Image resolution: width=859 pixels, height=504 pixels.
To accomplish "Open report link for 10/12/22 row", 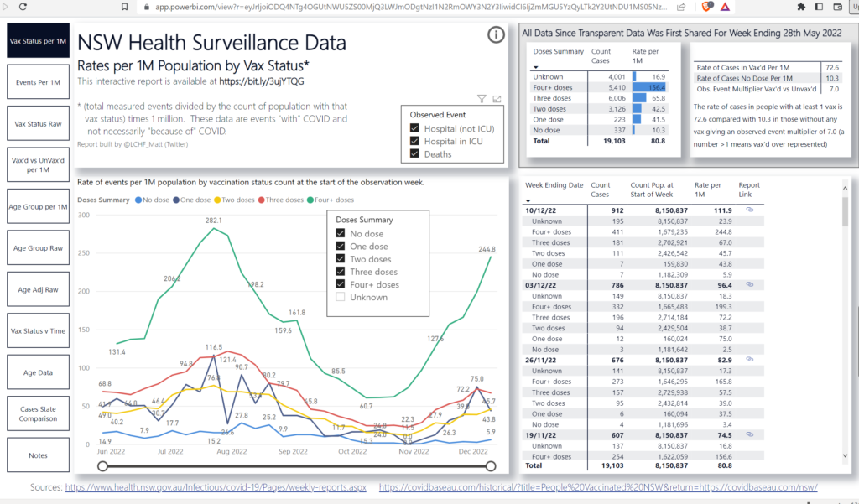I will [x=749, y=210].
